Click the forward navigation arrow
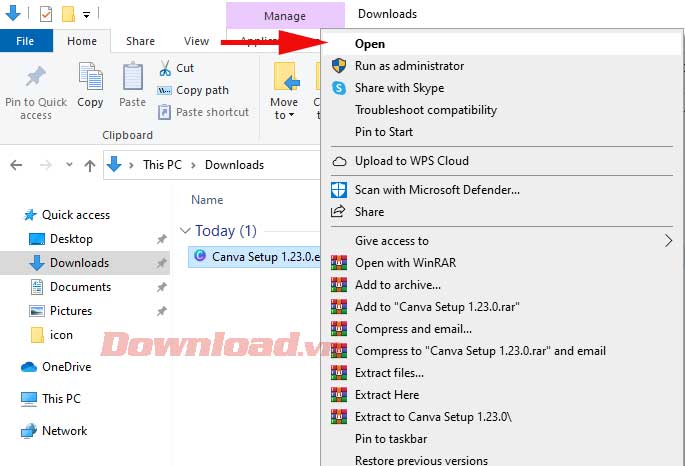 click(x=45, y=165)
